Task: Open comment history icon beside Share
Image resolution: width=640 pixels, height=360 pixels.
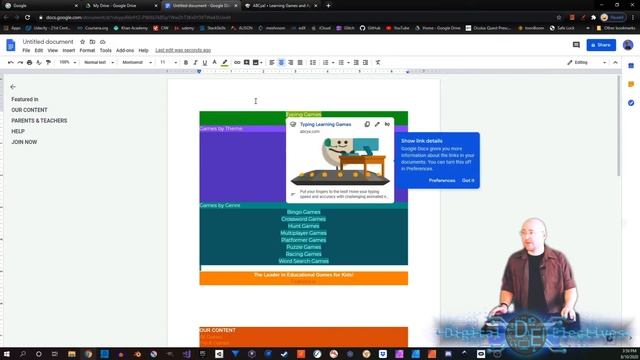Action: click(576, 45)
